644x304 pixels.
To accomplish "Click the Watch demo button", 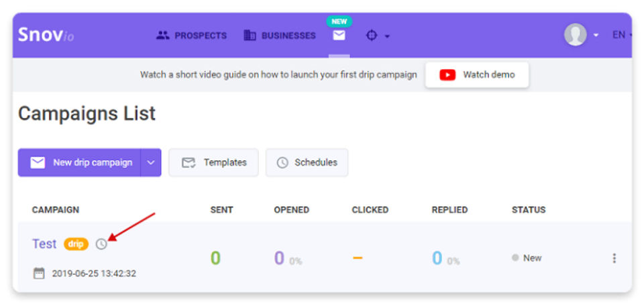I will pyautogui.click(x=477, y=74).
